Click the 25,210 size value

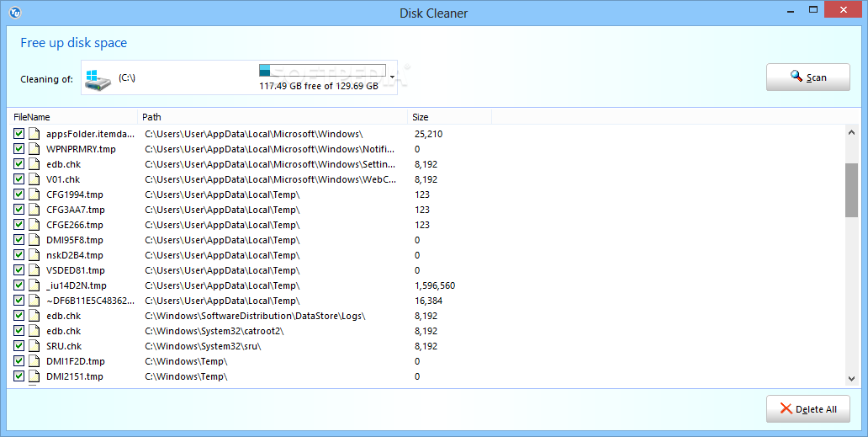(x=428, y=134)
